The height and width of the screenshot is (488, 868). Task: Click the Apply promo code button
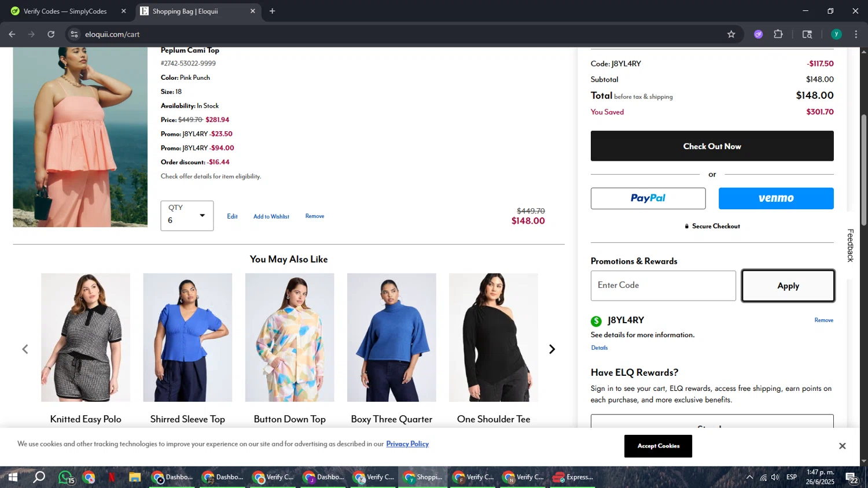tap(788, 286)
